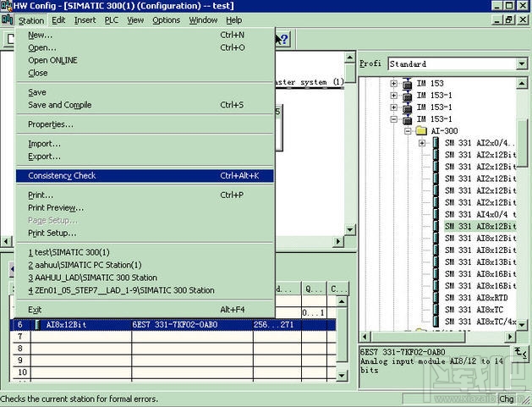532x407 pixels.
Task: Click module table scroll-down arrow
Action: [x=342, y=376]
